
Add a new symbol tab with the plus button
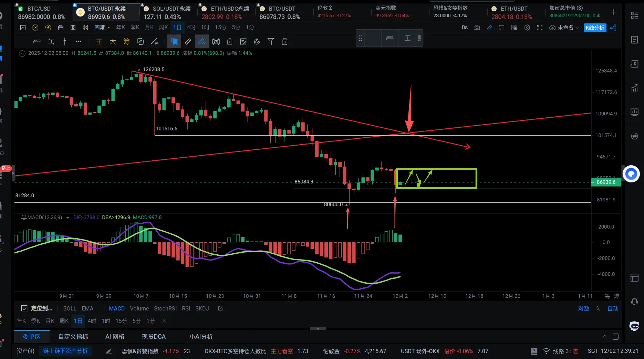614,12
